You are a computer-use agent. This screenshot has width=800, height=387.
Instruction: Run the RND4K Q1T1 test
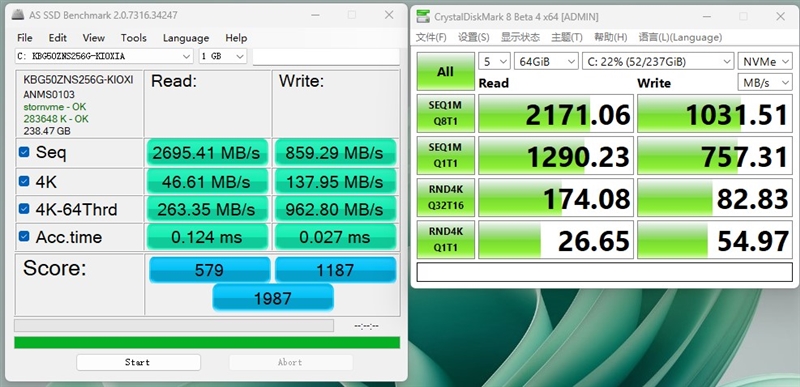pos(445,240)
